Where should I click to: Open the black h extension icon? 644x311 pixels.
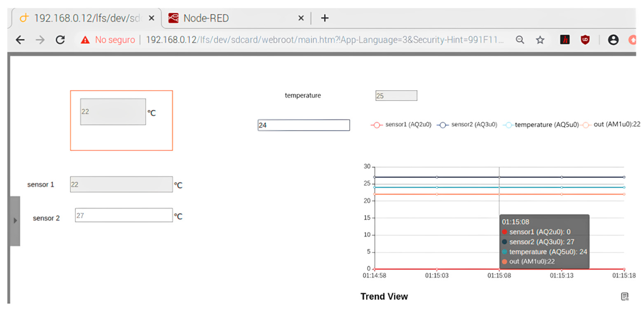[565, 40]
